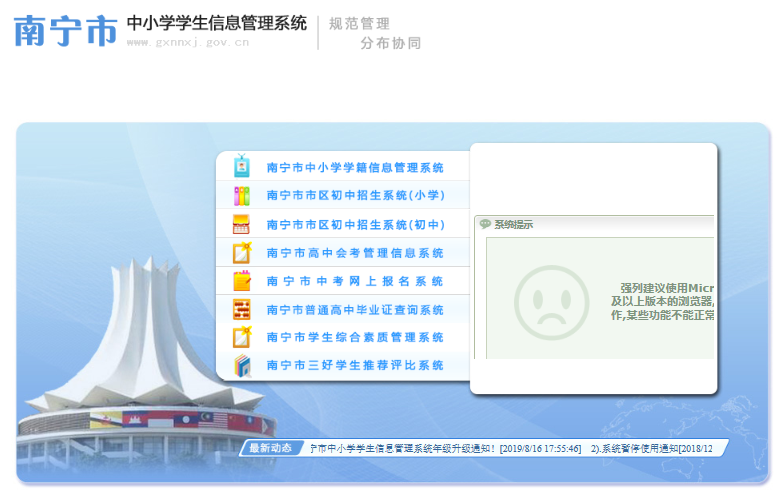Open 南宁市市区初中招生系统(初中) link
Viewport: 779px width, 491px height.
(354, 225)
